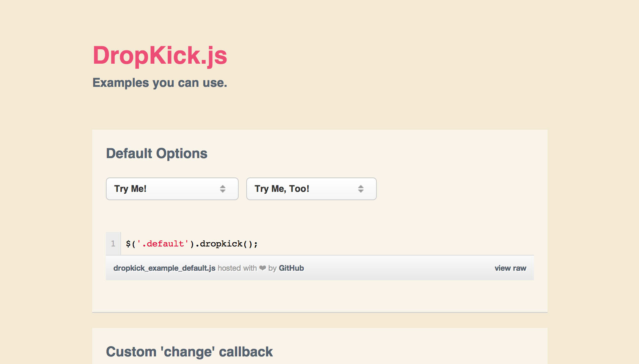Image resolution: width=639 pixels, height=364 pixels.
Task: Click the arrows icon in Try Me! select
Action: [x=223, y=189]
